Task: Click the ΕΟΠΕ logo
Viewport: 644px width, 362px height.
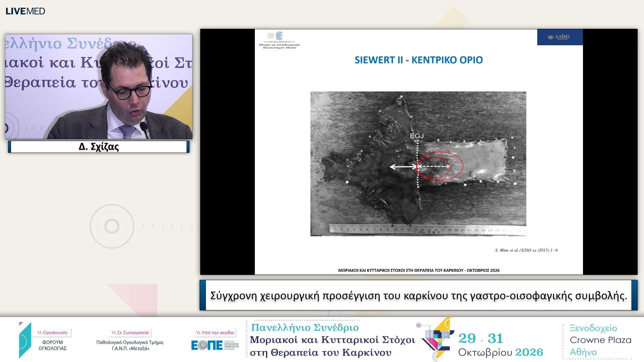Action: point(215,345)
